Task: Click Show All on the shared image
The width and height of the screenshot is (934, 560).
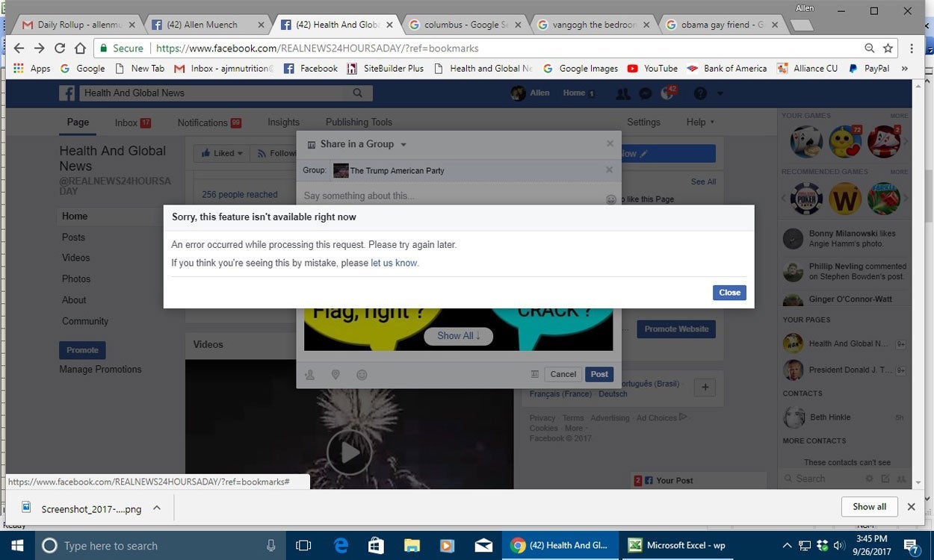Action: (459, 336)
